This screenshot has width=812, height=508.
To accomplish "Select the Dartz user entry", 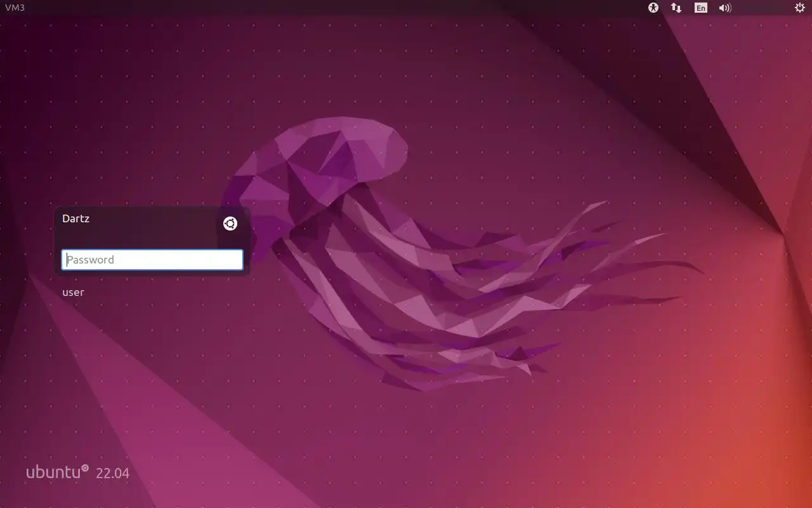I will tap(76, 218).
